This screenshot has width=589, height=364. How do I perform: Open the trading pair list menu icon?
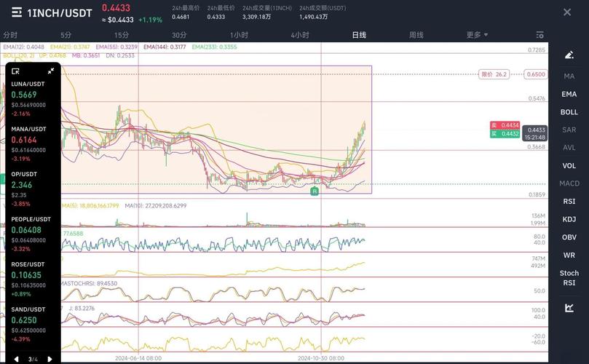point(17,13)
